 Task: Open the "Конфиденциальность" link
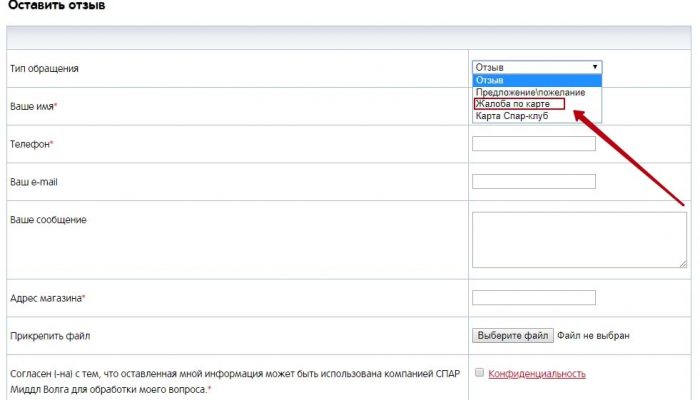point(537,374)
